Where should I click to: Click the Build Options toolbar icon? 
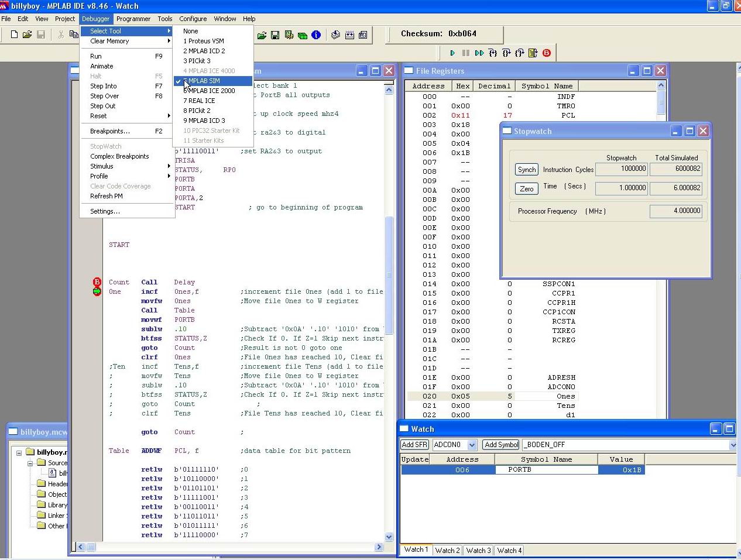pos(289,35)
